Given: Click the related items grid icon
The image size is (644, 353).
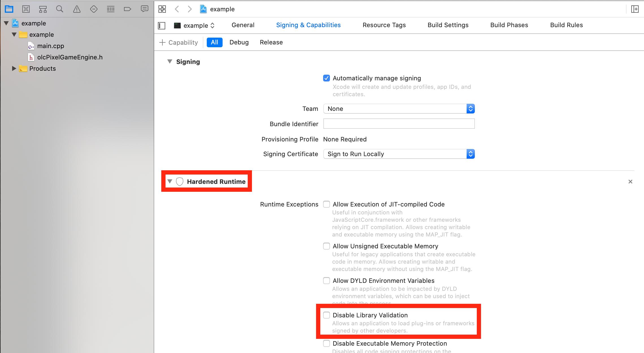Looking at the screenshot, I should click(162, 9).
